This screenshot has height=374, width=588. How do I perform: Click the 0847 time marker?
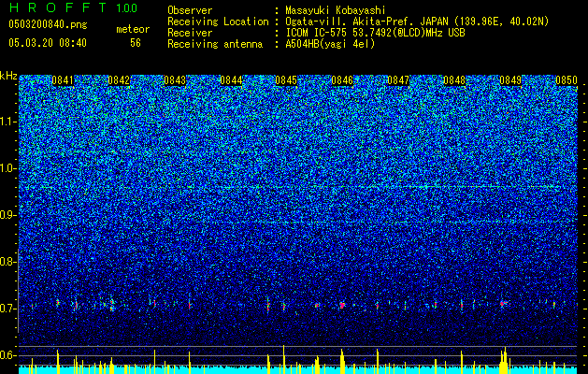click(398, 80)
